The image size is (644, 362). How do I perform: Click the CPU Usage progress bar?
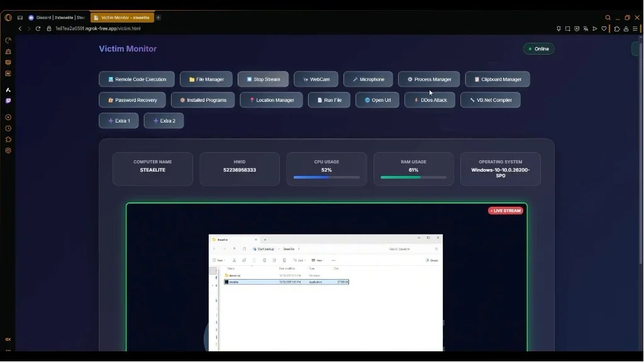coord(326,177)
